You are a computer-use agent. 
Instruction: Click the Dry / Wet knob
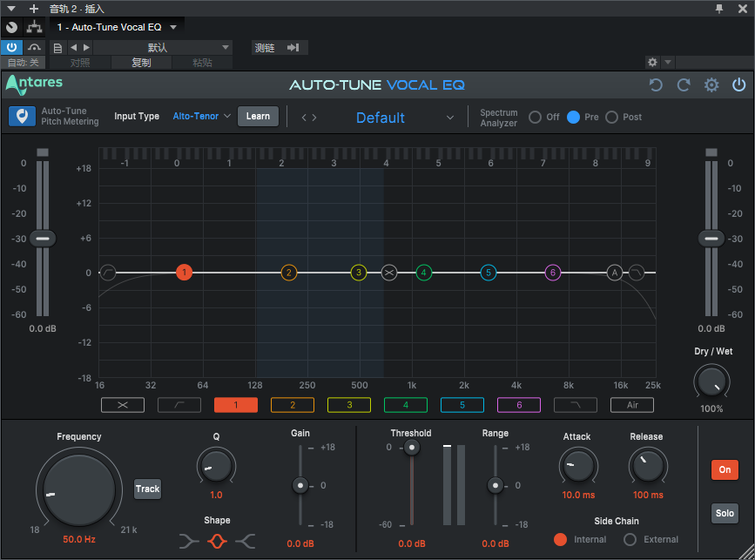coord(711,382)
